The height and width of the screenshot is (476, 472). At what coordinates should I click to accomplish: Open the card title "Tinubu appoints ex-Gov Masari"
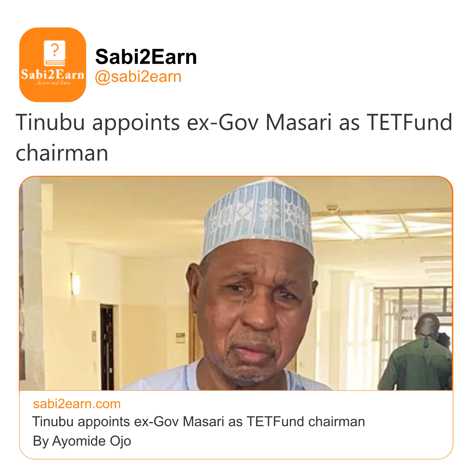138,422
